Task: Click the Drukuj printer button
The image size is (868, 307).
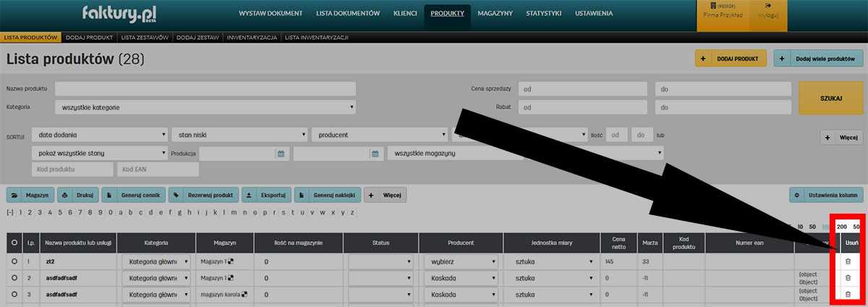Action: [x=77, y=195]
